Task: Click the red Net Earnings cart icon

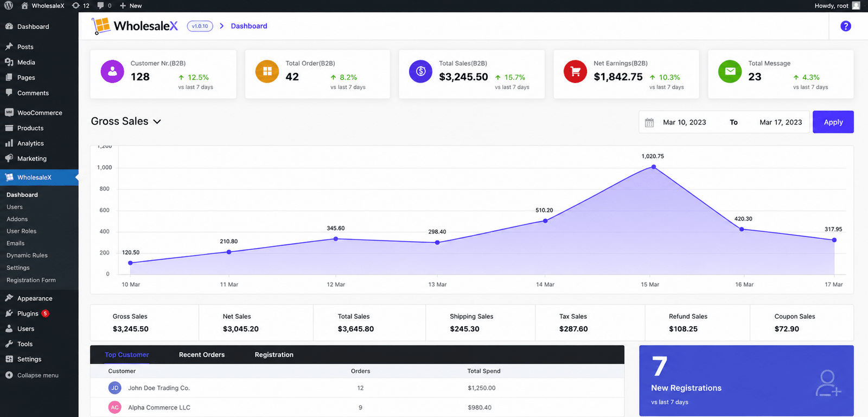Action: click(575, 72)
